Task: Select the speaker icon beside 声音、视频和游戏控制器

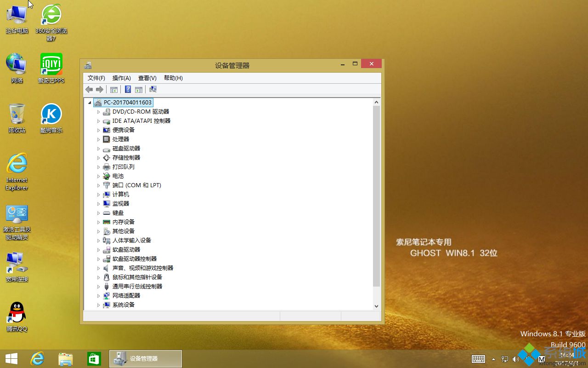Action: pos(107,268)
